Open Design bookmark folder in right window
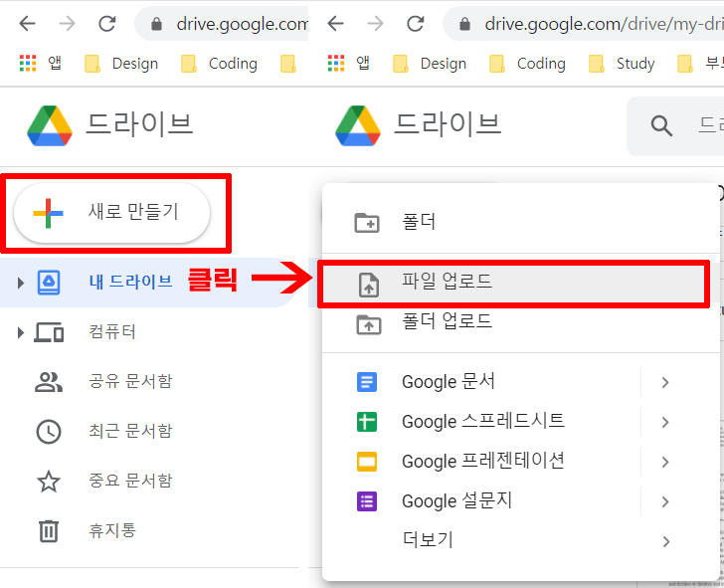Viewport: 724px width, 588px height. click(430, 64)
